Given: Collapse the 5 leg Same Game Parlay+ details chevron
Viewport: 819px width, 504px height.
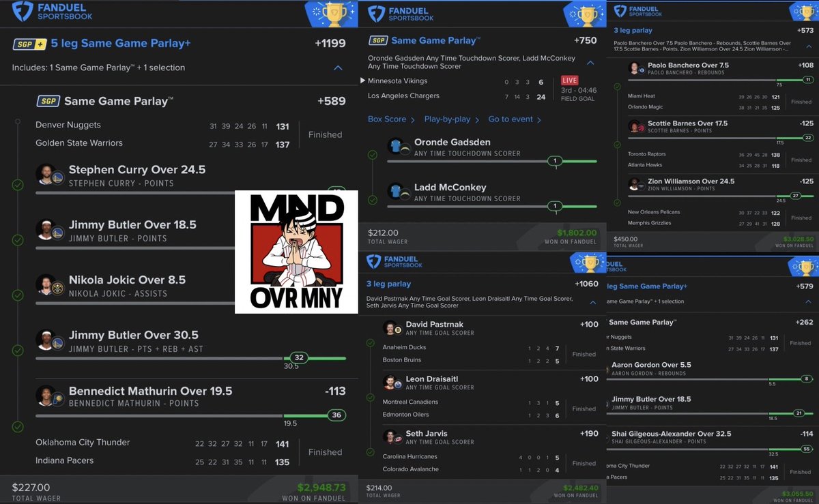Looking at the screenshot, I should pos(337,68).
